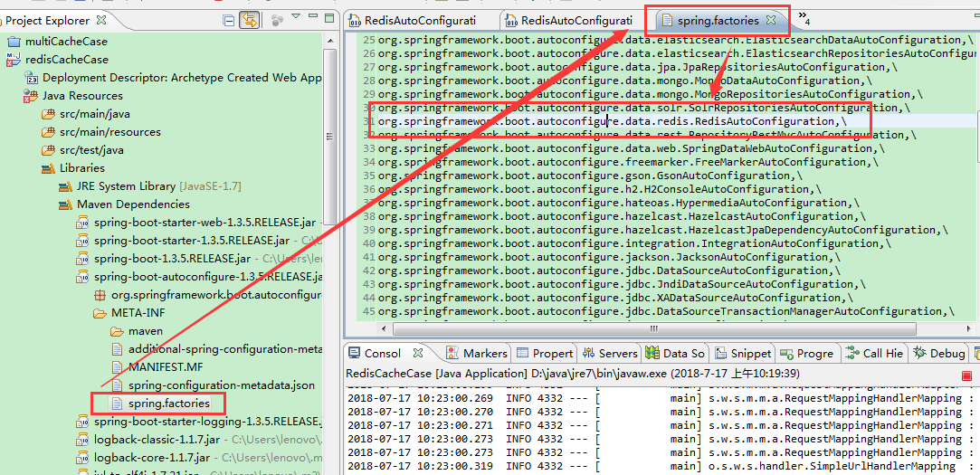Viewport: 980px width, 475px height.
Task: Click the grayed focus-on-task icon in Project Explorer
Action: pyautogui.click(x=278, y=20)
